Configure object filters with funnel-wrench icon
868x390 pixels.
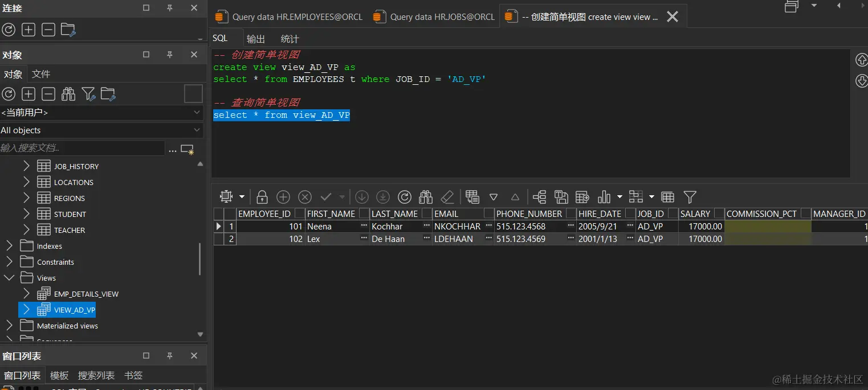click(x=88, y=94)
